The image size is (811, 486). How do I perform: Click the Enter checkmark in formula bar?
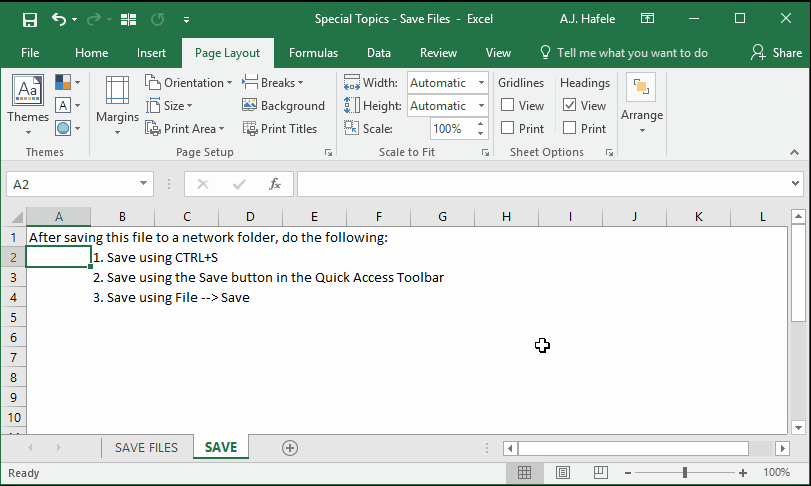[x=239, y=184]
